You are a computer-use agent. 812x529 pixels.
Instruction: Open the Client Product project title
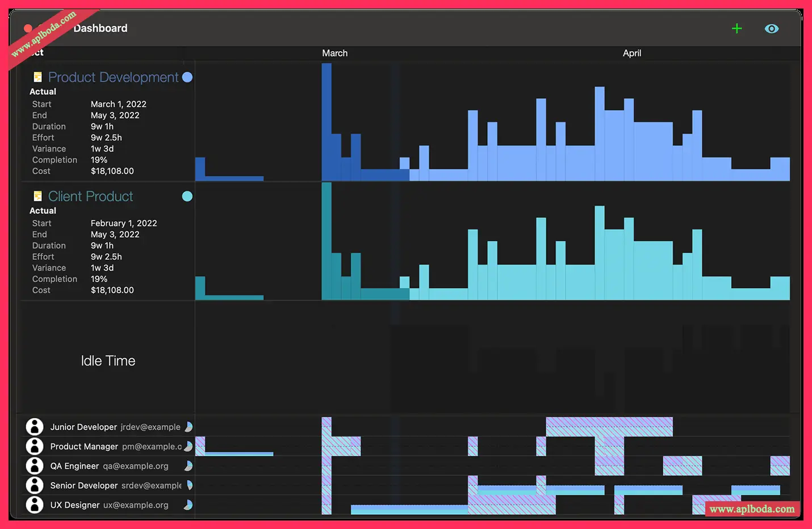[x=90, y=196]
